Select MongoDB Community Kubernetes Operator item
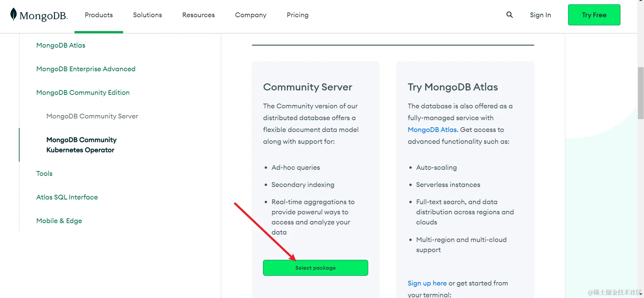644x298 pixels. click(82, 145)
